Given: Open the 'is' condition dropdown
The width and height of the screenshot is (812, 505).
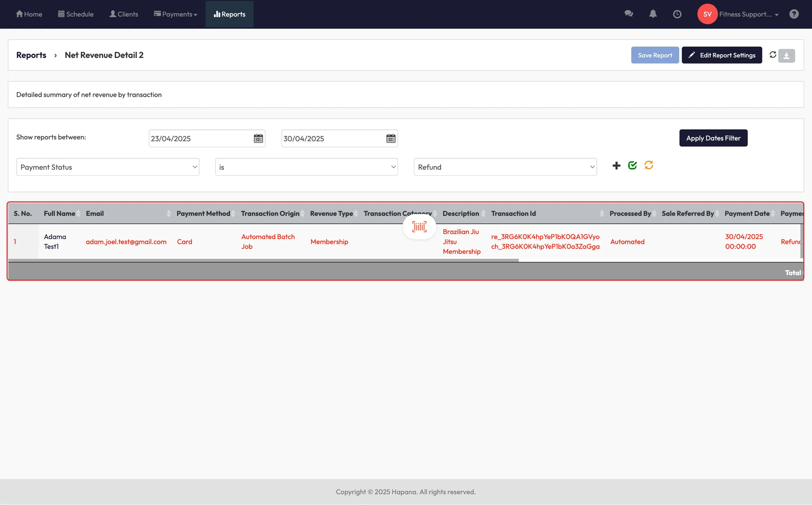Looking at the screenshot, I should 306,167.
